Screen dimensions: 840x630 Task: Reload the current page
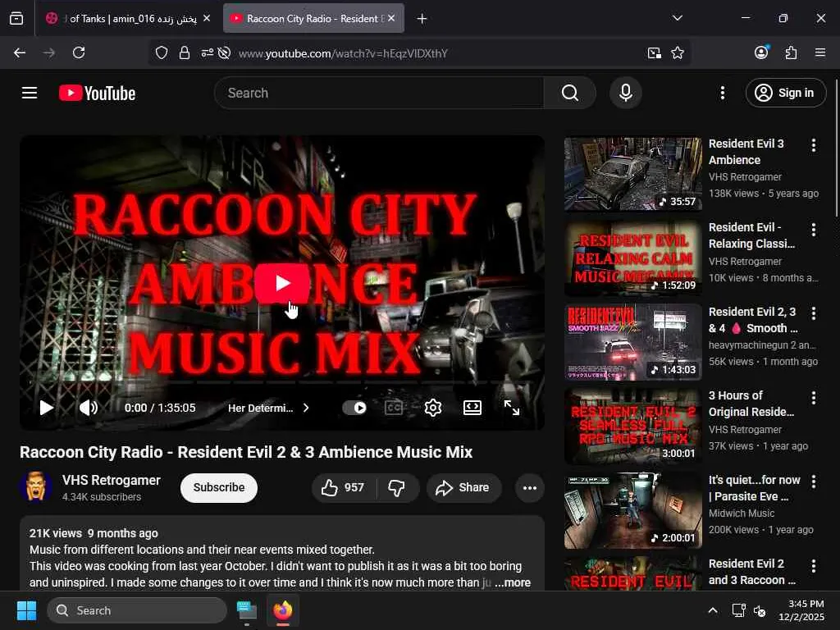click(79, 52)
